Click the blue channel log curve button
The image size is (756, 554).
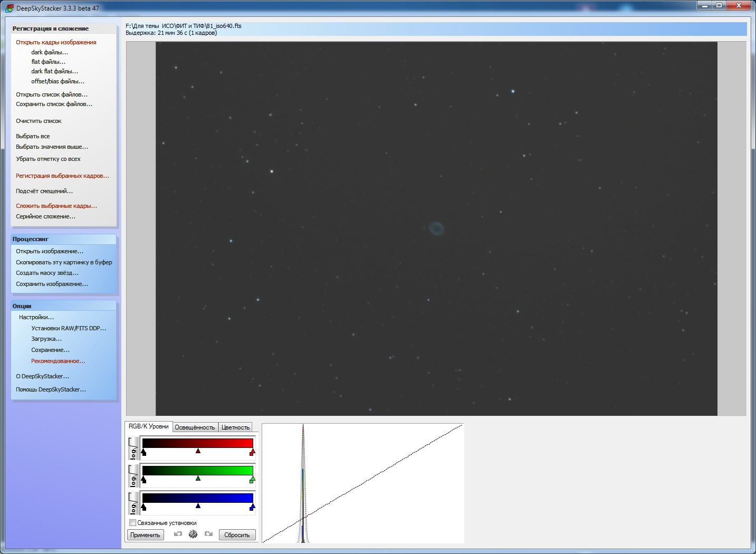[133, 503]
